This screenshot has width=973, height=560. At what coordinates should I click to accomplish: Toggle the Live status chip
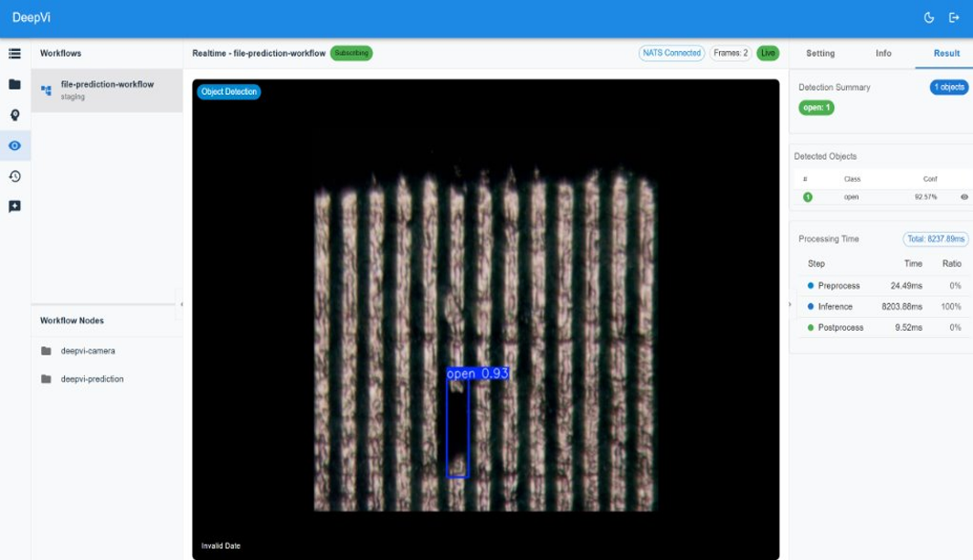coord(767,53)
